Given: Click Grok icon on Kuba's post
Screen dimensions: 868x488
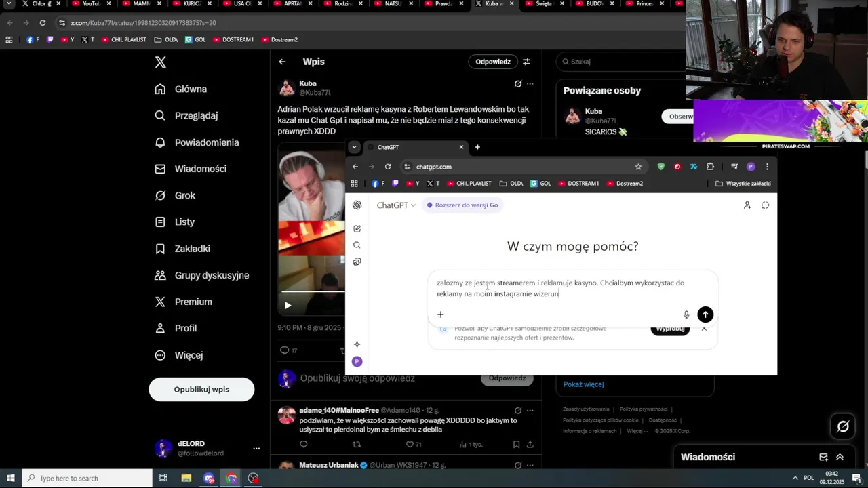Looking at the screenshot, I should [x=518, y=84].
